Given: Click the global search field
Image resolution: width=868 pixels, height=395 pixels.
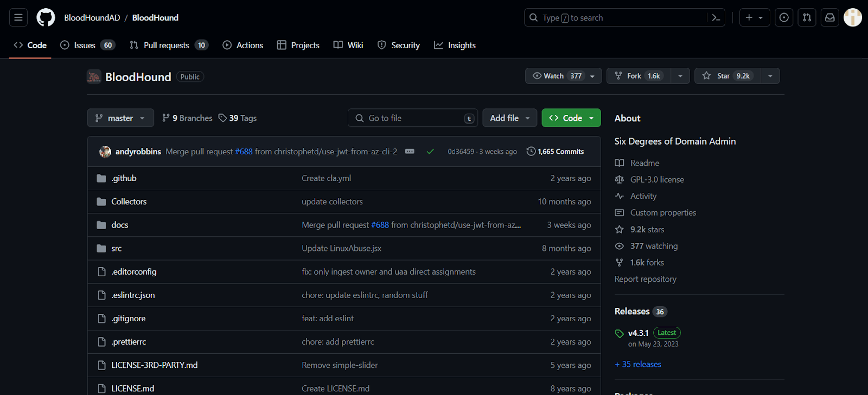Looking at the screenshot, I should coord(616,17).
